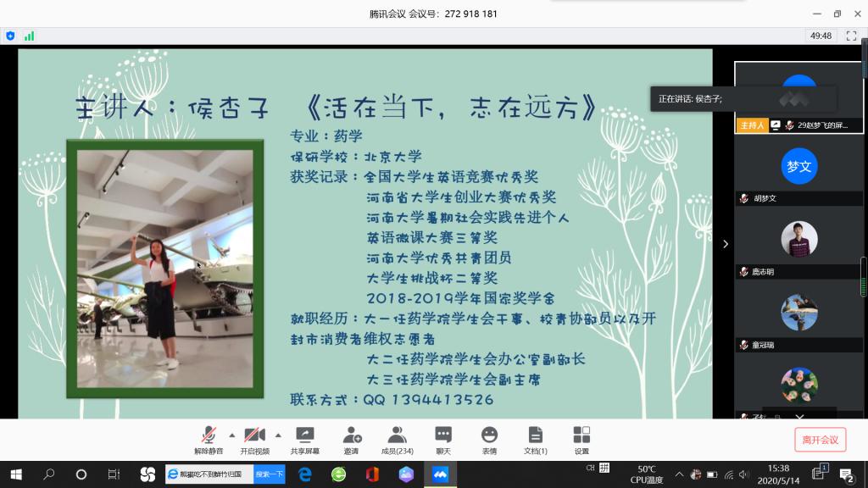Click the 主持人 host badge
This screenshot has width=868, height=488.
click(753, 125)
